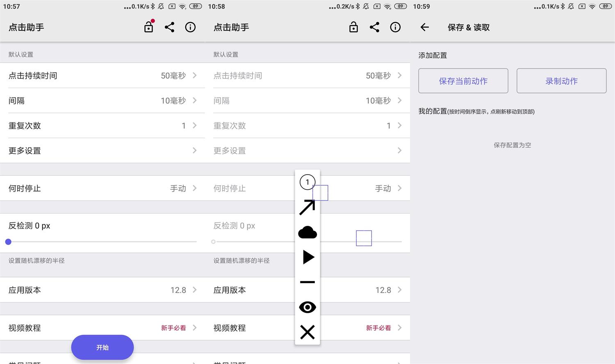The height and width of the screenshot is (364, 615).
Task: Toggle the lock icon on the second screen
Action: point(353,27)
